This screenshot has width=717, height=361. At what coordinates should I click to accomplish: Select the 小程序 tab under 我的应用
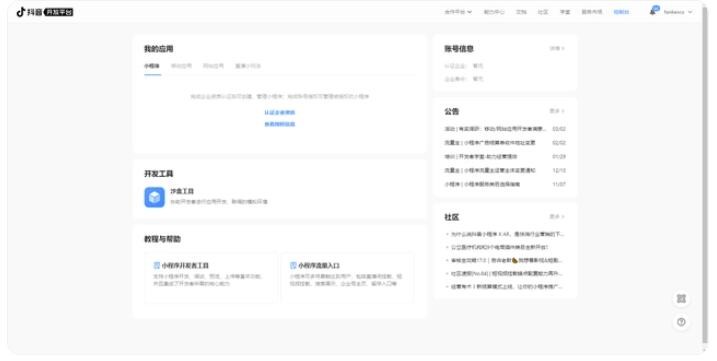click(152, 66)
